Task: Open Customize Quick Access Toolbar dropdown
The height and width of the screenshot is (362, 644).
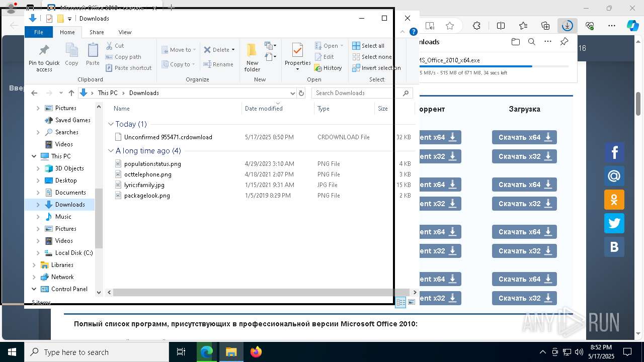Action: [x=69, y=19]
